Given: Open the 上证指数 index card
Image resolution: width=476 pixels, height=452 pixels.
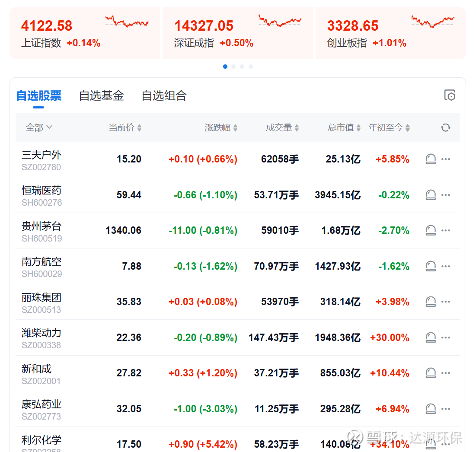Looking at the screenshot, I should (85, 33).
